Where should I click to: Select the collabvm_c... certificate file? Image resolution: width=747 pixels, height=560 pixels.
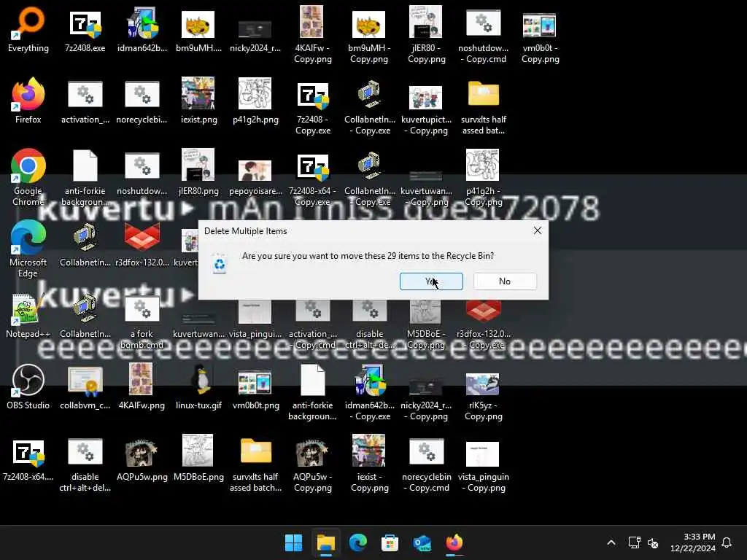click(x=85, y=387)
